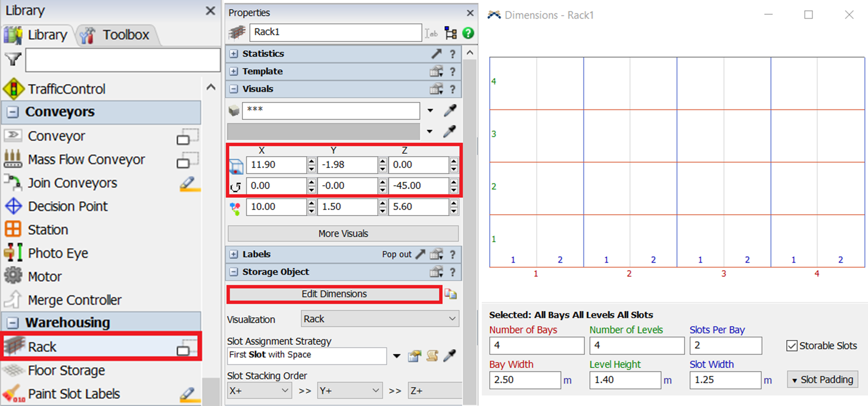
Task: Click the Photo Eye conveyor icon
Action: coord(13,253)
